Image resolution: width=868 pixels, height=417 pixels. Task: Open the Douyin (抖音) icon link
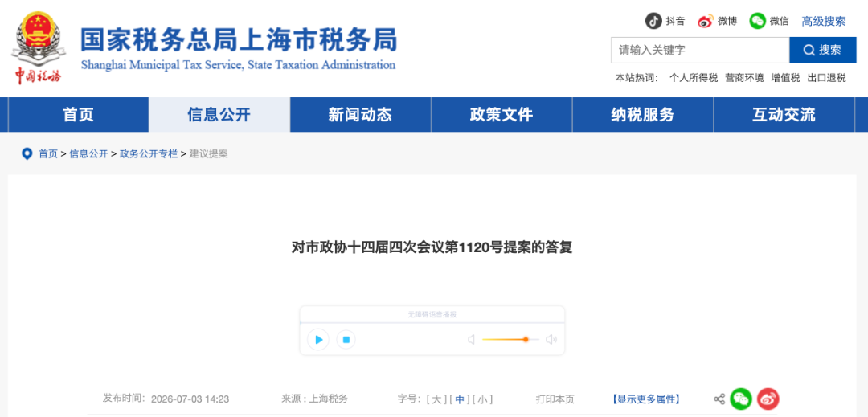click(x=653, y=21)
